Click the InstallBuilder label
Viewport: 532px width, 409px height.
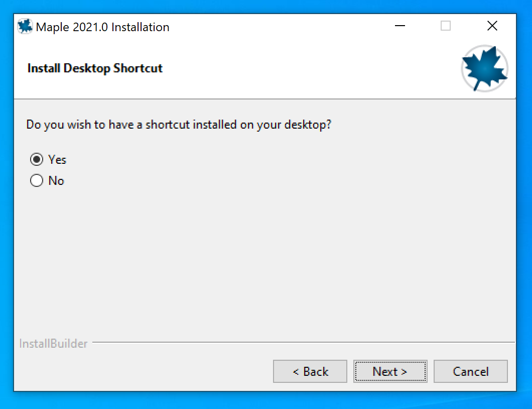(53, 344)
